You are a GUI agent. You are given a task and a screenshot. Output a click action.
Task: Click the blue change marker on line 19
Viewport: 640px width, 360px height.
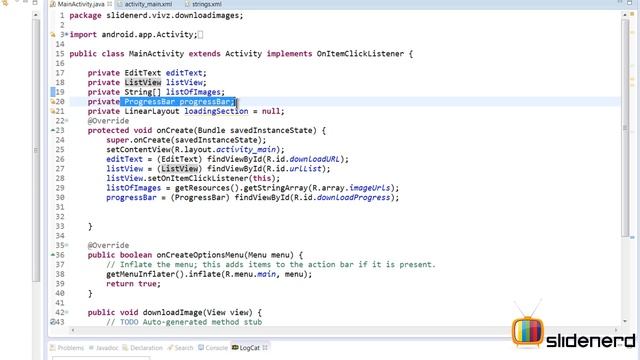tap(53, 92)
